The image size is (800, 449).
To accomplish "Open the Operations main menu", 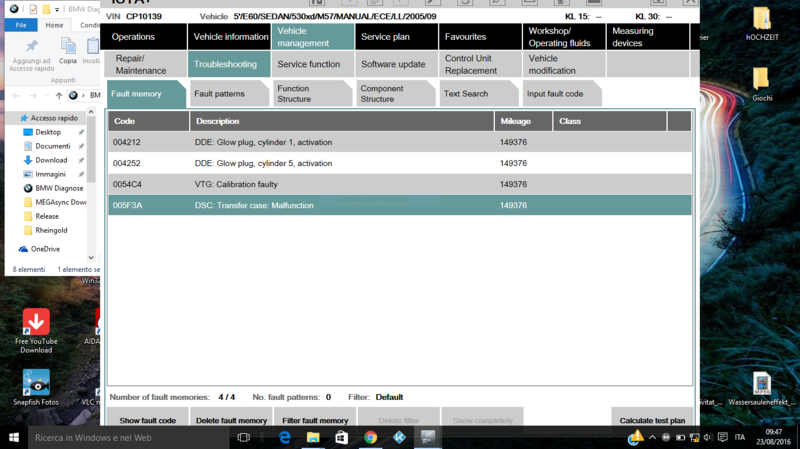I will (x=143, y=37).
